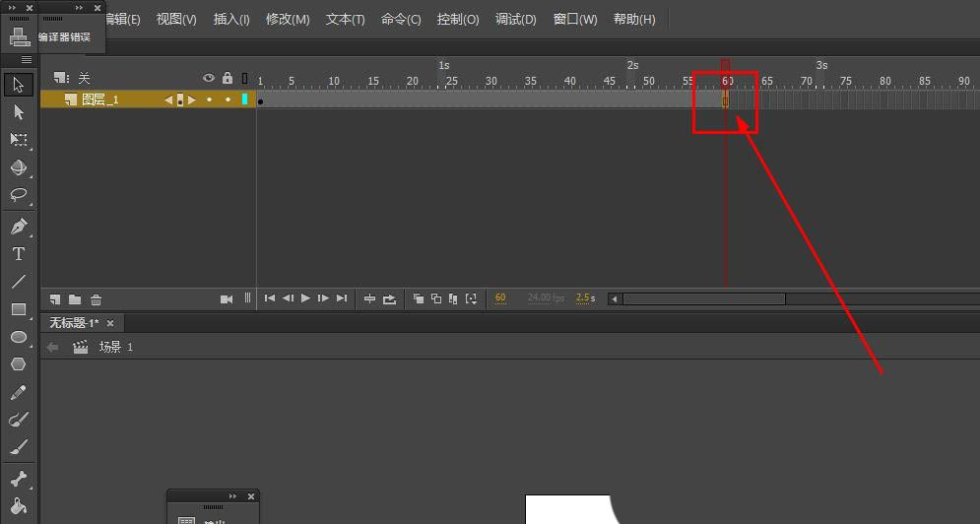980x524 pixels.
Task: Center the frame in timeline
Action: coord(369,298)
